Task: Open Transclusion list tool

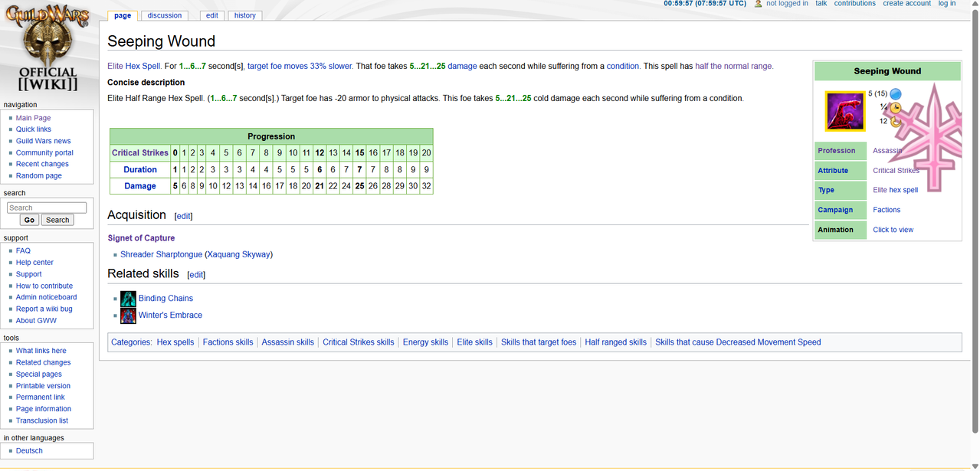Action: [x=42, y=420]
